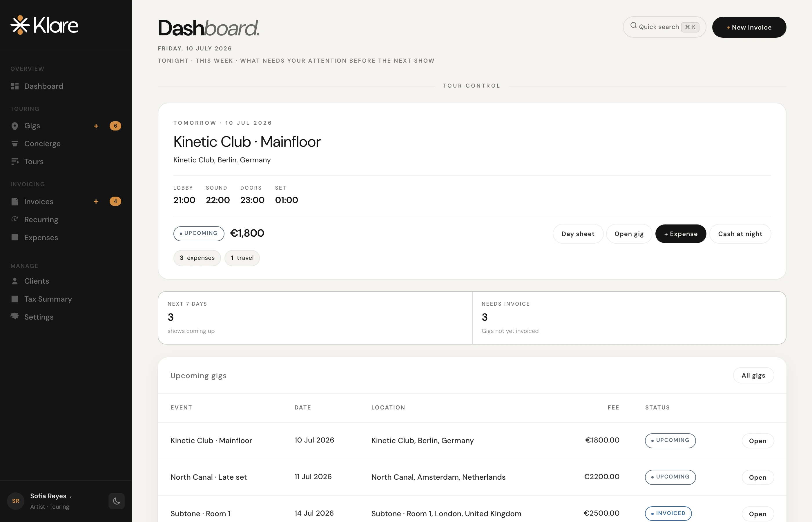Viewport: 812px width, 522px height.
Task: Add an expense with + Expense button
Action: tap(681, 234)
